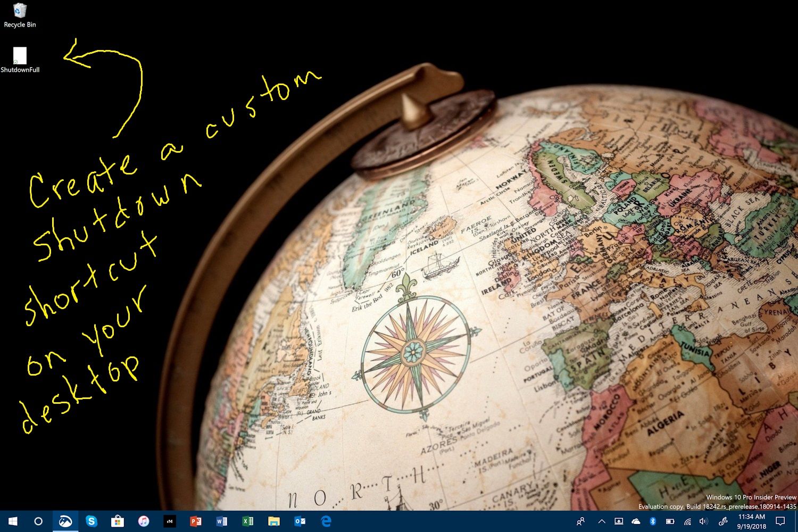This screenshot has width=798, height=532.
Task: Click the display projection tray icon
Action: tap(619, 521)
